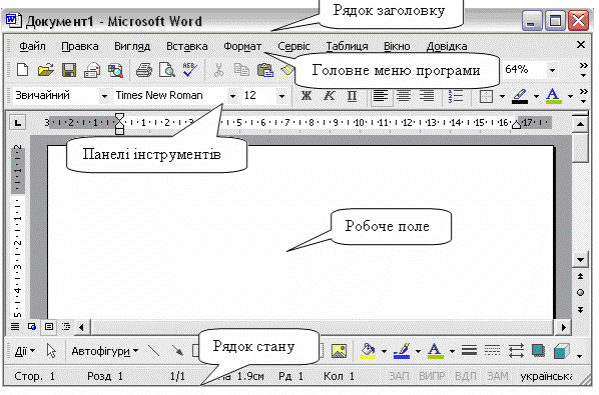
Task: Expand the highlight color dropdown arrow
Action: 536,96
